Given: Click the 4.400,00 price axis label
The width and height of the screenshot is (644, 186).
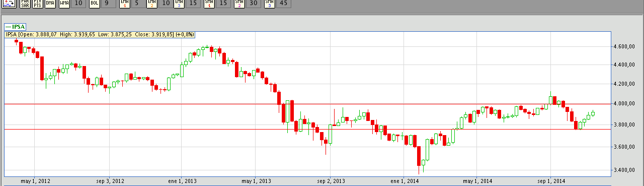Looking at the screenshot, I should pos(624,65).
